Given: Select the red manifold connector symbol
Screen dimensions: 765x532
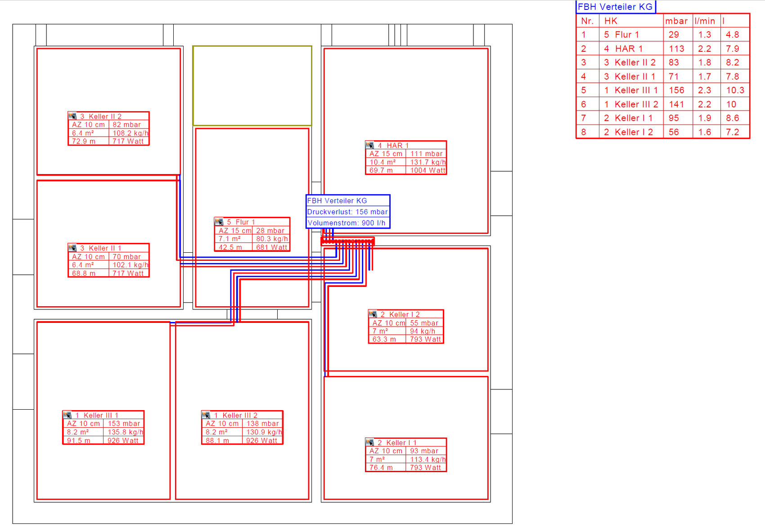Looking at the screenshot, I should pyautogui.click(x=347, y=242).
